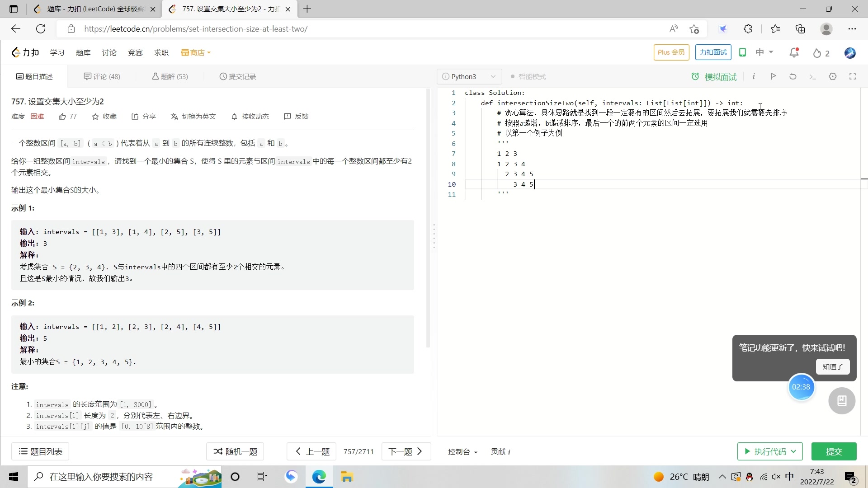Viewport: 868px width, 488px height.
Task: Like the problem with thumbs-up icon
Action: [62, 117]
